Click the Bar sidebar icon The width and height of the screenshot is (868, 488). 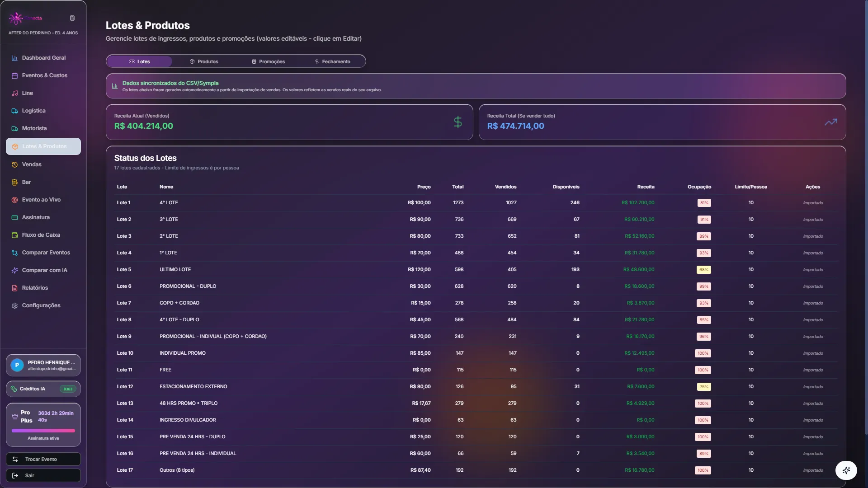pos(14,182)
